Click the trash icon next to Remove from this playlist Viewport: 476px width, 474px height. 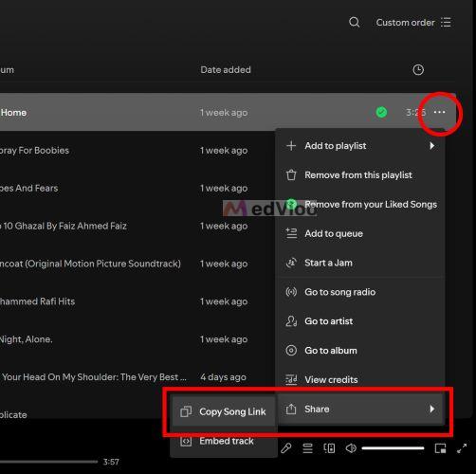click(x=291, y=175)
